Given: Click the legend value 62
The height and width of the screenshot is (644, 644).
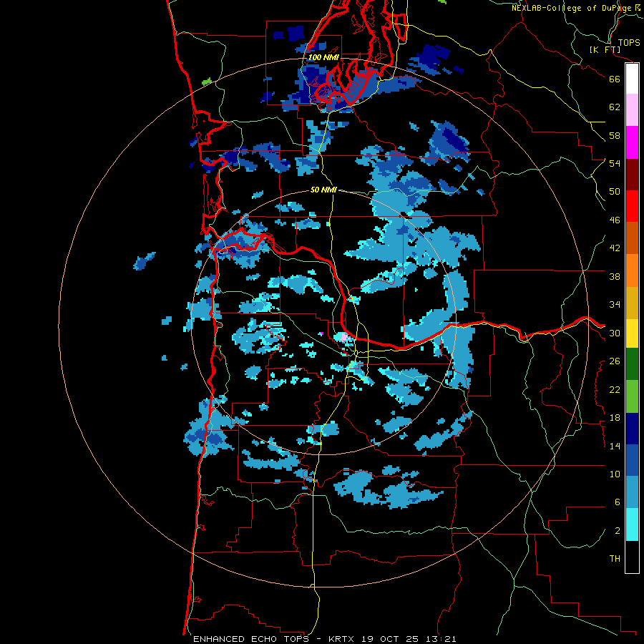Looking at the screenshot, I should click(615, 107).
